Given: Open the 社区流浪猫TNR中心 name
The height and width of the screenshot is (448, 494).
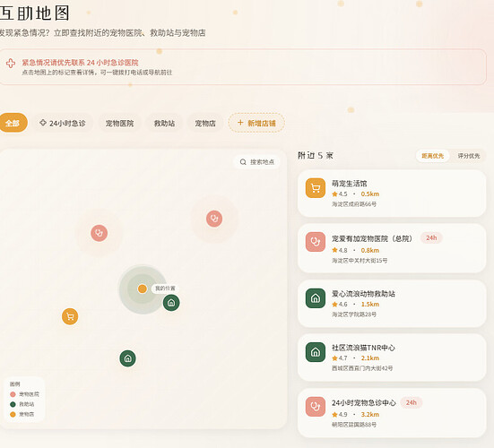Looking at the screenshot, I should pos(363,348).
